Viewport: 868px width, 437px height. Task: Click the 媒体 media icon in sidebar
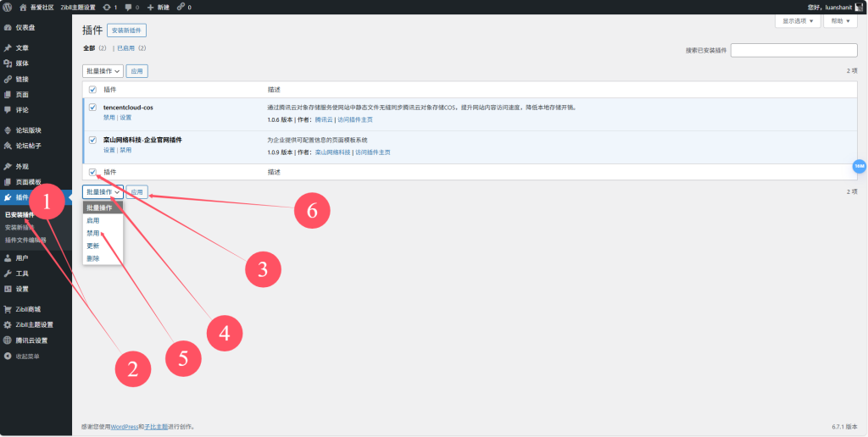click(8, 64)
